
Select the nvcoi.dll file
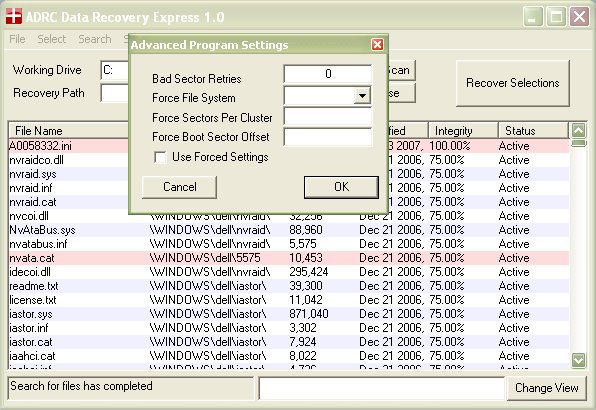29,216
